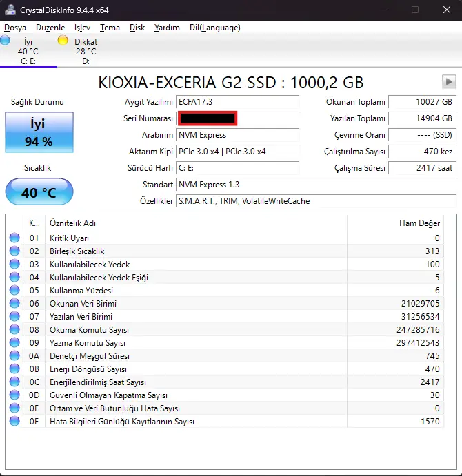Click status orb beside Yazılan Veri Birimi
The height and width of the screenshot is (476, 462).
click(14, 316)
